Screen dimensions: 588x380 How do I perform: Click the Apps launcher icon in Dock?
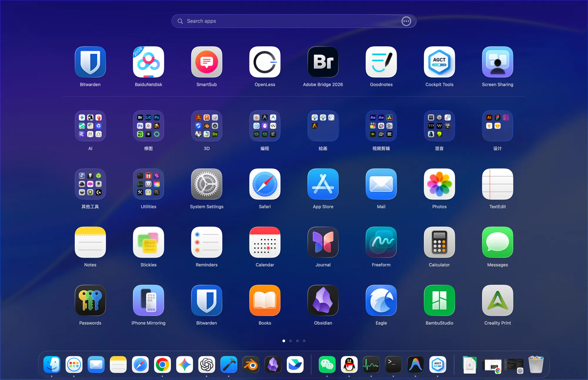(x=74, y=365)
